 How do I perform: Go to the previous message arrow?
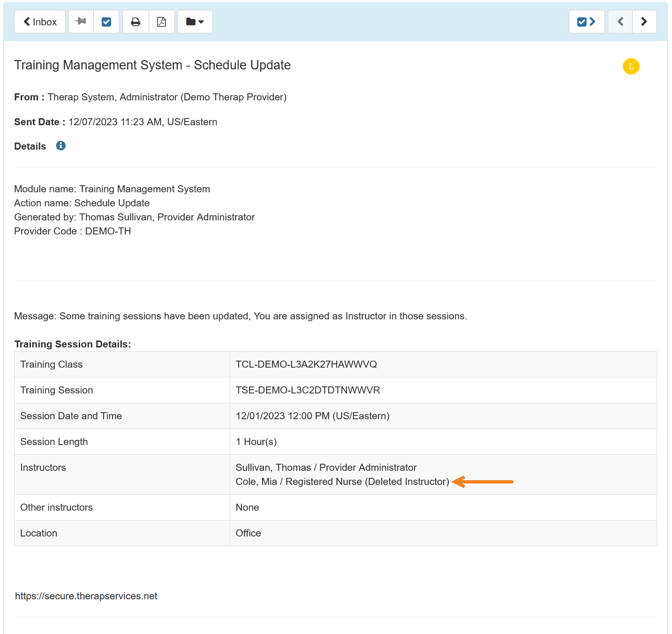pyautogui.click(x=620, y=22)
